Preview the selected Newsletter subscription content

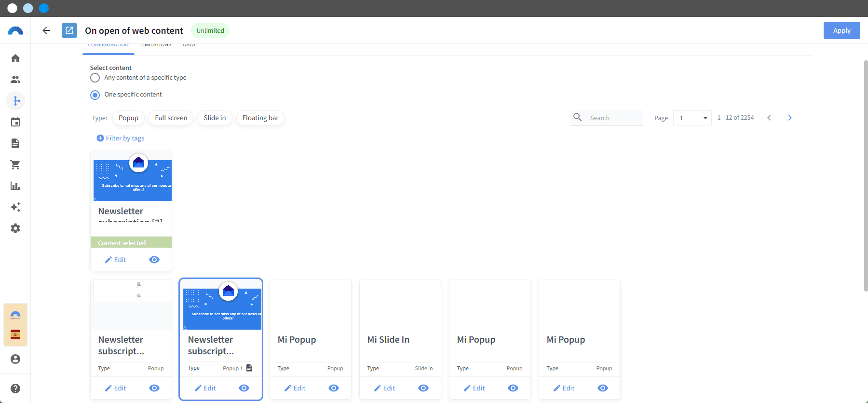coord(154,260)
